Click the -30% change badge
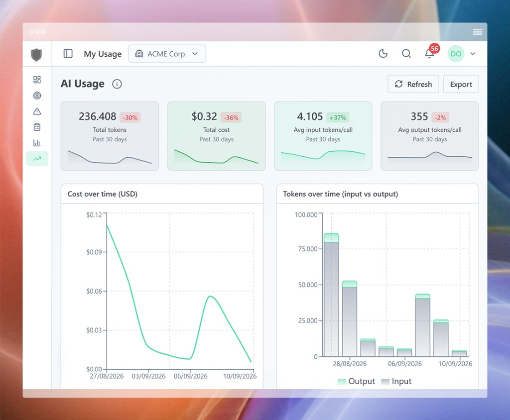Image resolution: width=510 pixels, height=420 pixels. (x=130, y=117)
